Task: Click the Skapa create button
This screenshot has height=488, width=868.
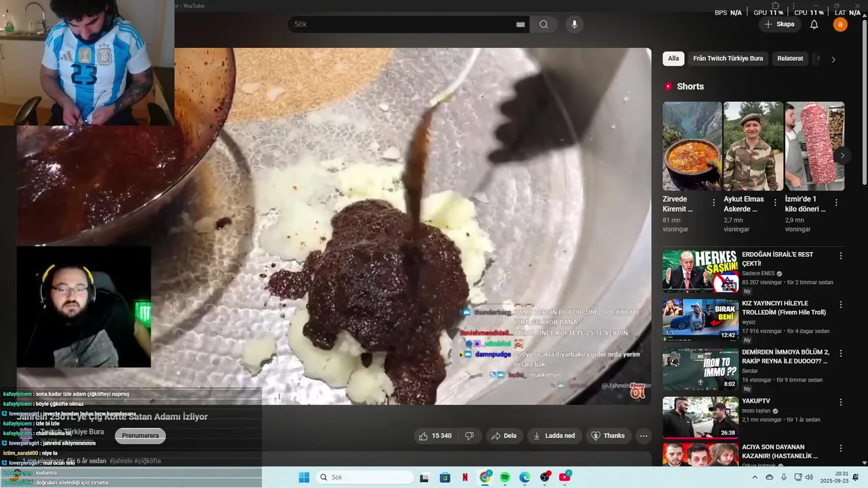Action: click(x=778, y=24)
